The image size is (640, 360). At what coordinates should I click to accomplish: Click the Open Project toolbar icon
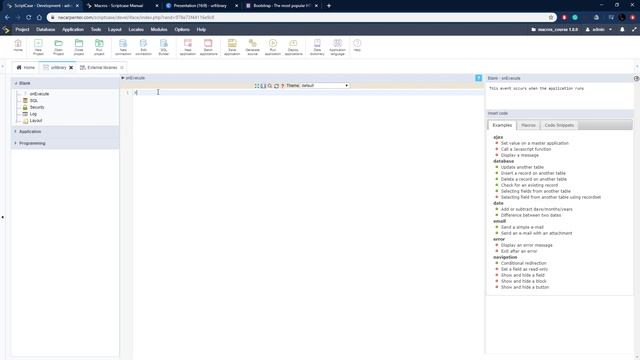pyautogui.click(x=58, y=47)
